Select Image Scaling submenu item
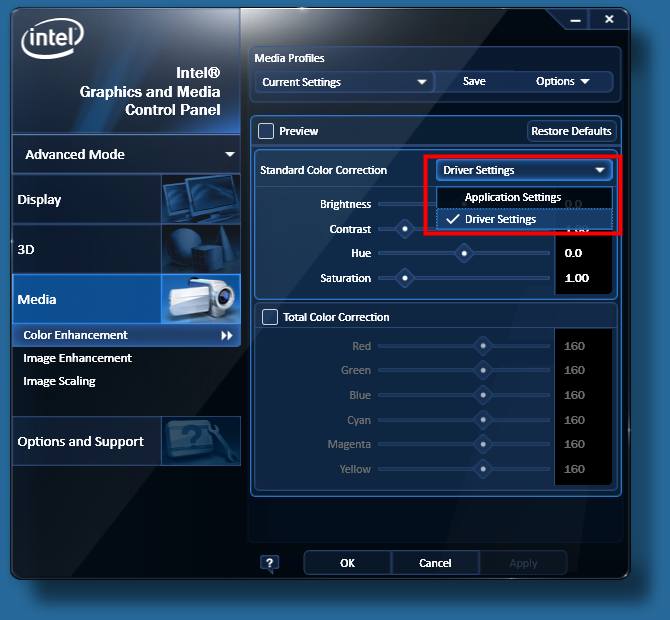The height and width of the screenshot is (620, 670). click(59, 381)
